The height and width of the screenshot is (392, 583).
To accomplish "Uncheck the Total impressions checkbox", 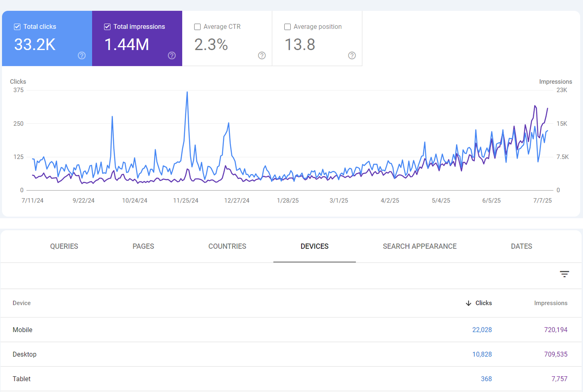I will click(107, 27).
